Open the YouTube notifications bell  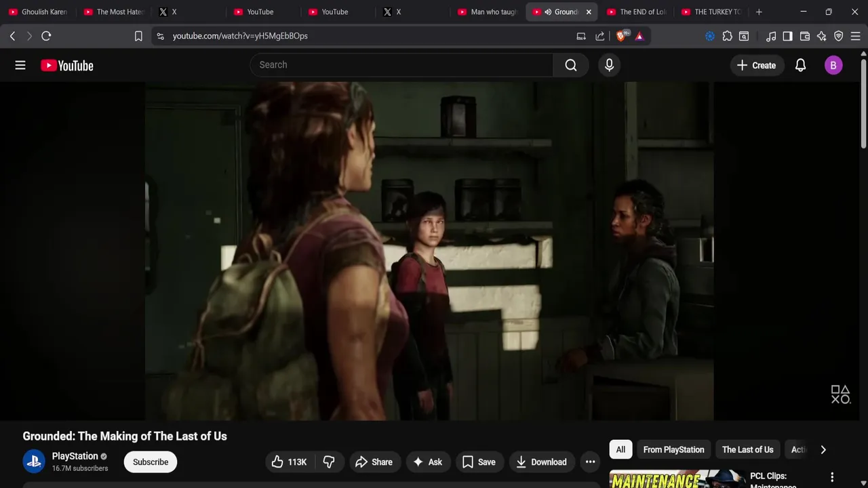pos(800,65)
